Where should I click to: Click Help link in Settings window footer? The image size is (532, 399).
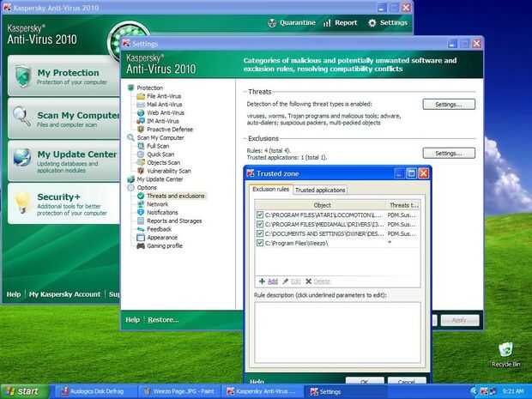(x=132, y=320)
